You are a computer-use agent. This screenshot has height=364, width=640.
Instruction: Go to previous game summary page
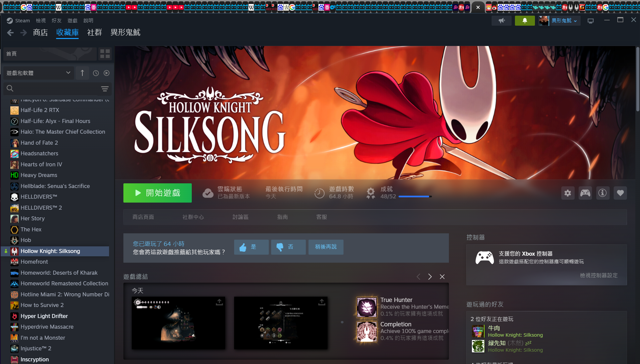(419, 277)
